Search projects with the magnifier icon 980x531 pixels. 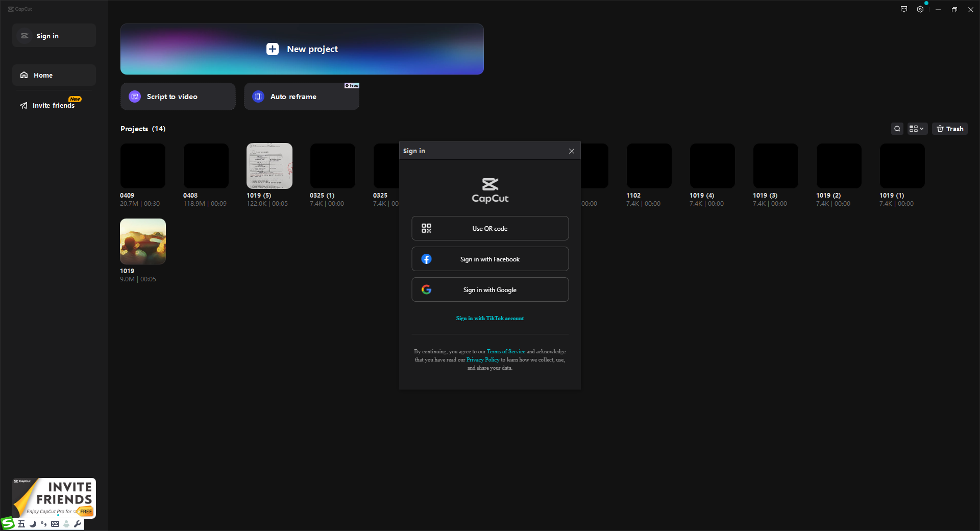pos(897,129)
